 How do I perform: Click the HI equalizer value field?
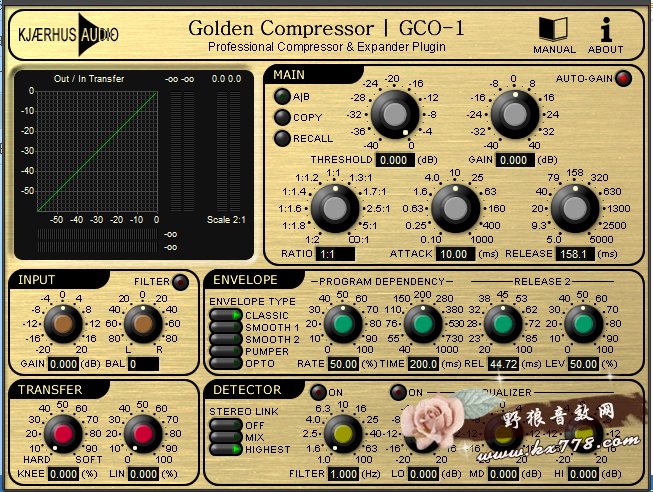[583, 474]
